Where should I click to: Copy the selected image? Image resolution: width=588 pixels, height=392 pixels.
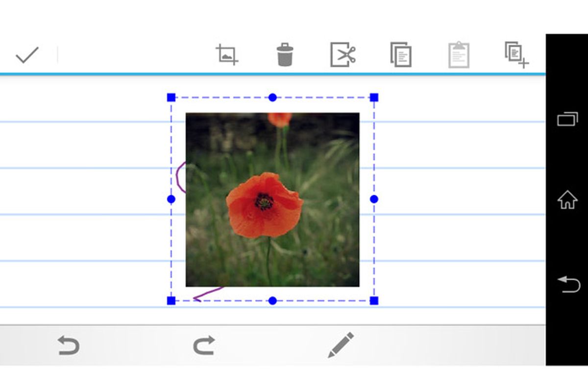click(401, 54)
